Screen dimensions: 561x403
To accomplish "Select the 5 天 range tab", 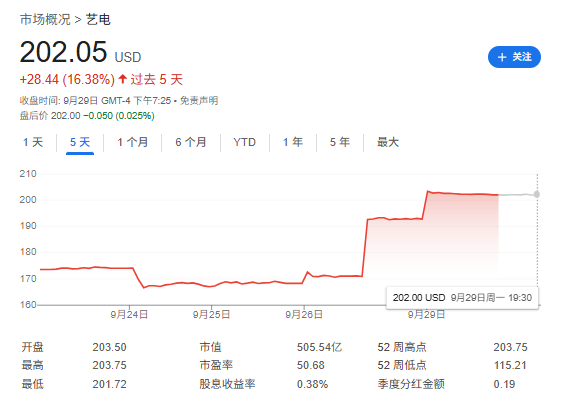I will (80, 142).
